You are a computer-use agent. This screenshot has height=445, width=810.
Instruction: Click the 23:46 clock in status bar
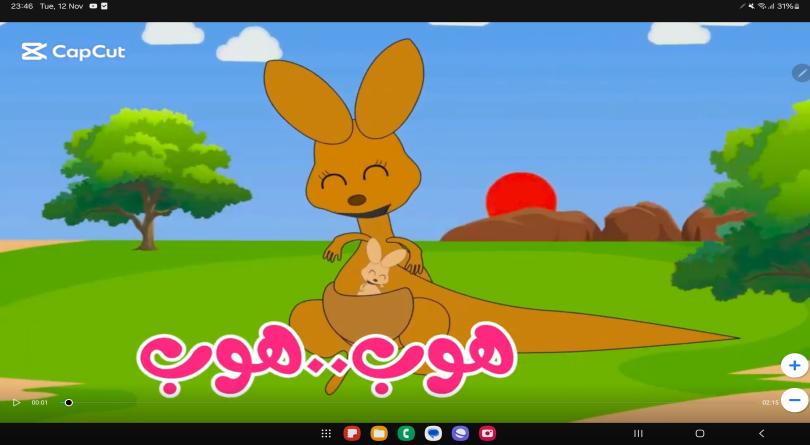coord(22,6)
